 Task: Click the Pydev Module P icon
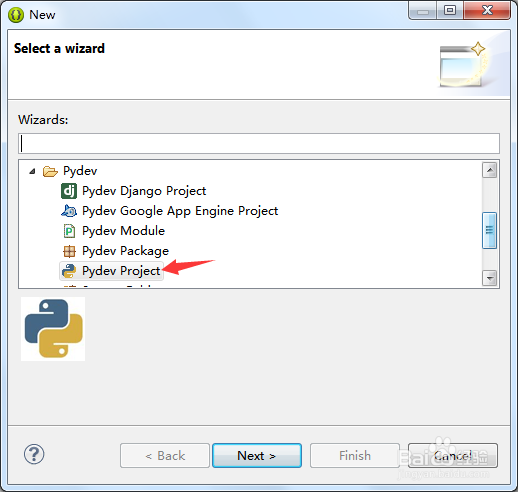pyautogui.click(x=69, y=231)
